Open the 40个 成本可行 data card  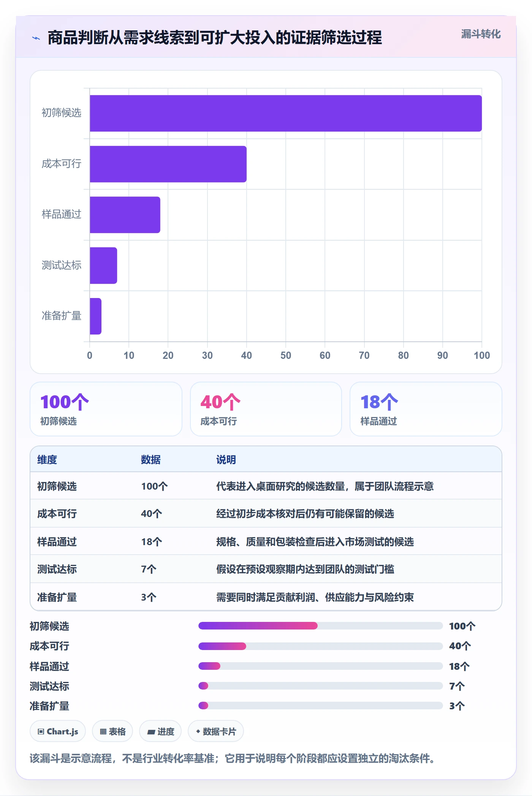pyautogui.click(x=266, y=409)
